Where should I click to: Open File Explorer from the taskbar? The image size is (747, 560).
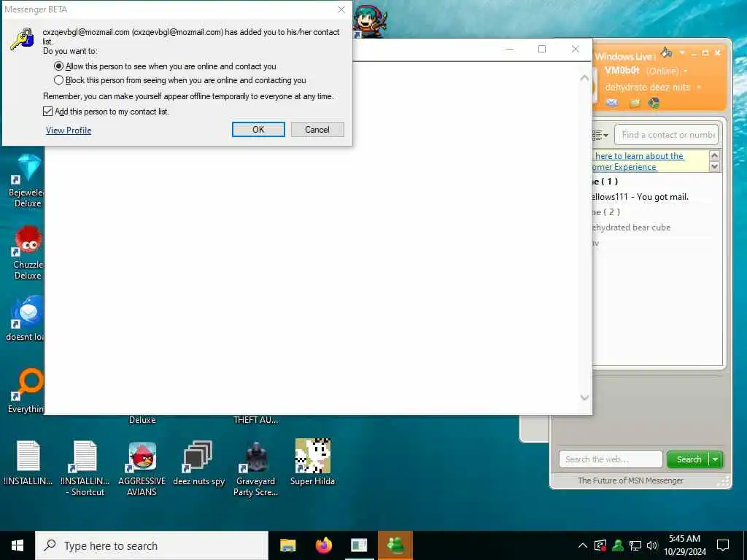tap(287, 545)
